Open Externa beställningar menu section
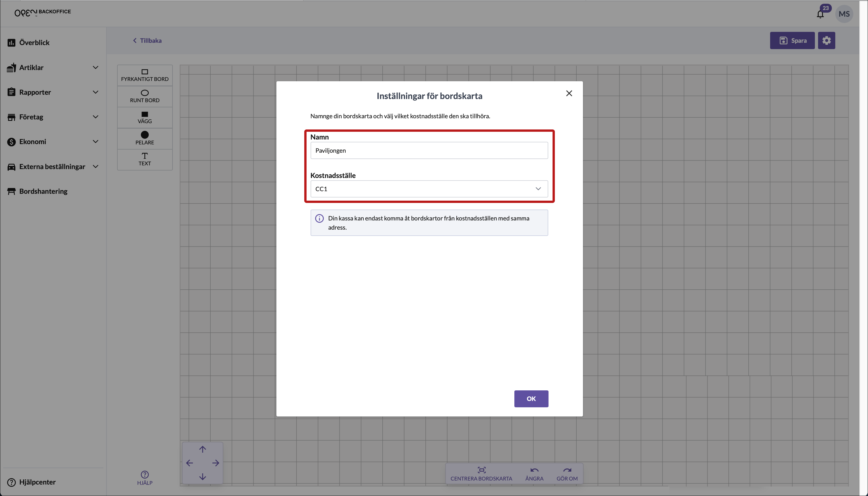 pos(52,166)
